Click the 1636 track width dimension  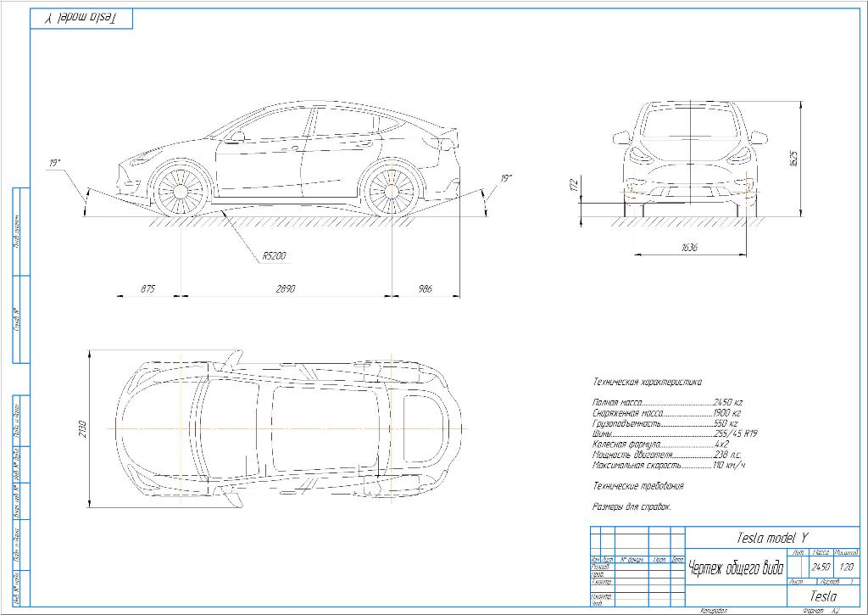(689, 247)
